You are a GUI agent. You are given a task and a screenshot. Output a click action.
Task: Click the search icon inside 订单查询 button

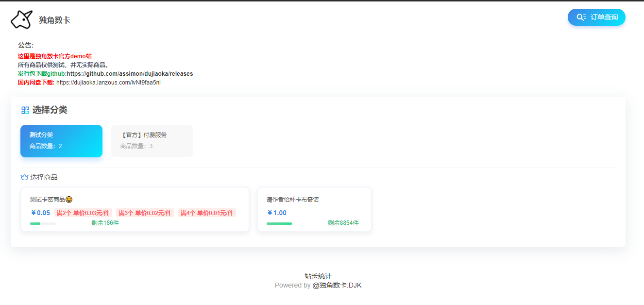(x=581, y=17)
